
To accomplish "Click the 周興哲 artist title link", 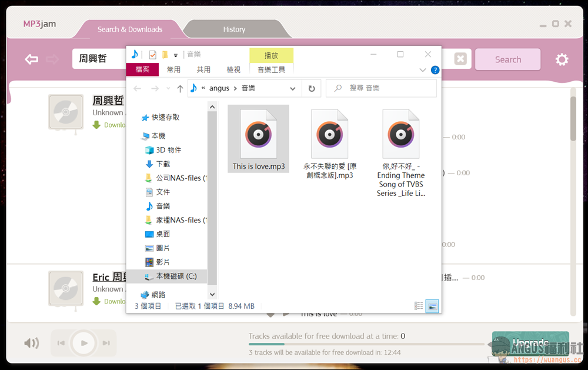I will pyautogui.click(x=108, y=101).
